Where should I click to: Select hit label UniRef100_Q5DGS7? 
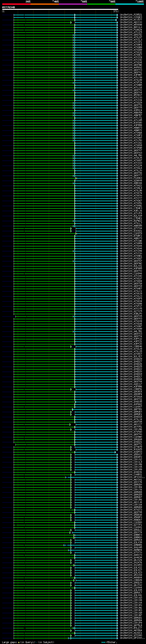point(131,454)
